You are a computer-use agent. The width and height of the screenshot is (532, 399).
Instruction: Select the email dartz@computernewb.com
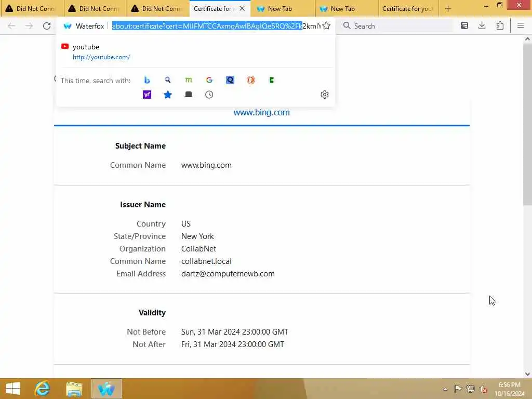click(228, 274)
